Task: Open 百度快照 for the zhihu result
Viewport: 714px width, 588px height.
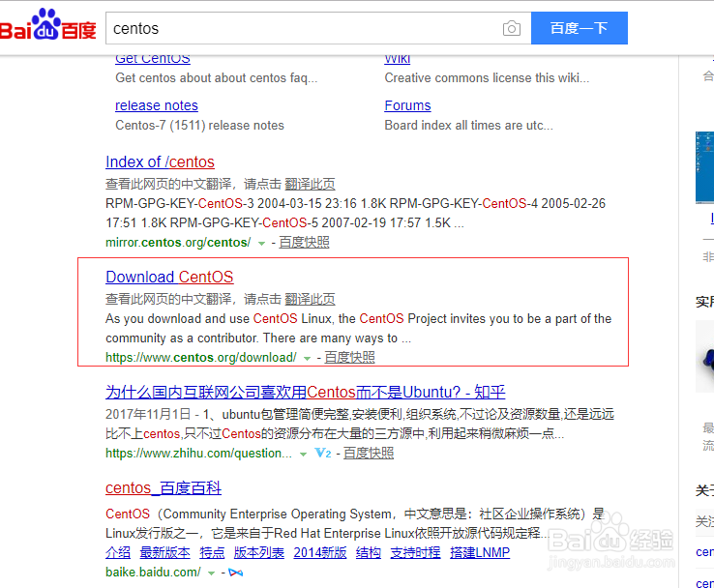Action: coord(369,454)
